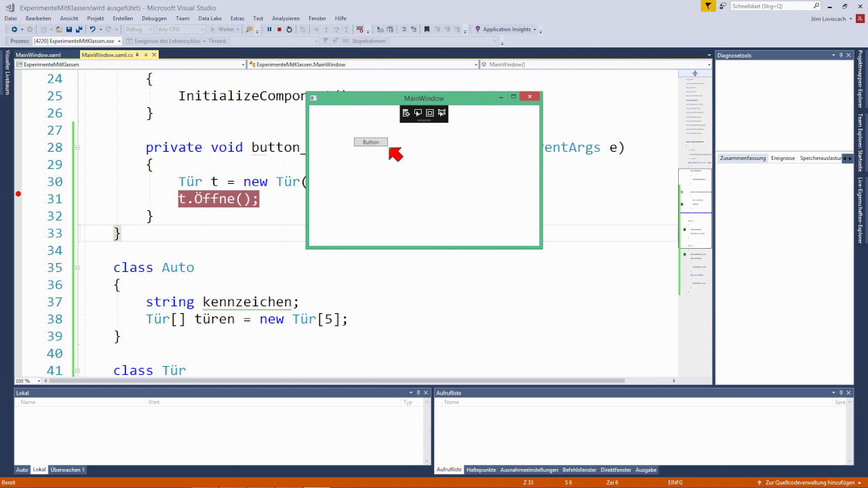This screenshot has height=488, width=868.
Task: Toggle pin on MainWindow.xaml.cs tab
Action: [x=145, y=55]
